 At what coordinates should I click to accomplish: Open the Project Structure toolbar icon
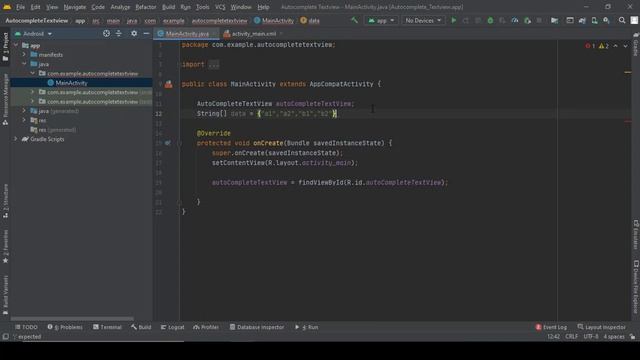pyautogui.click(x=554, y=20)
